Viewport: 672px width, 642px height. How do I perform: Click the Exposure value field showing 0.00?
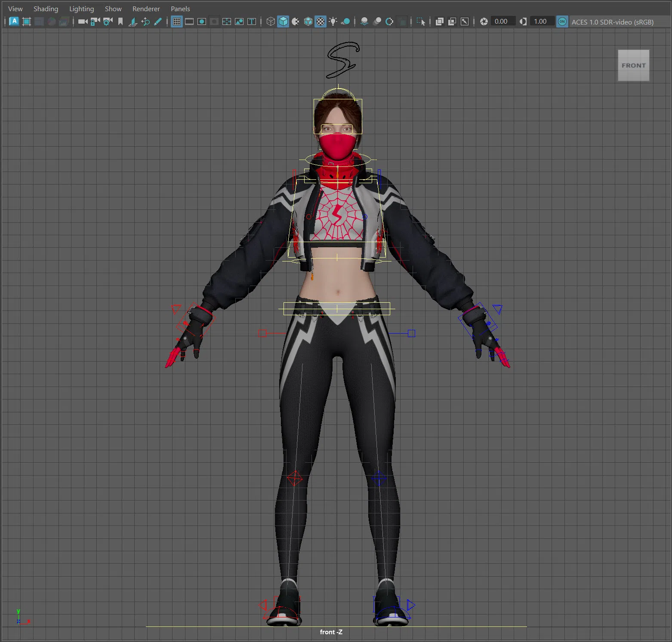pos(501,22)
